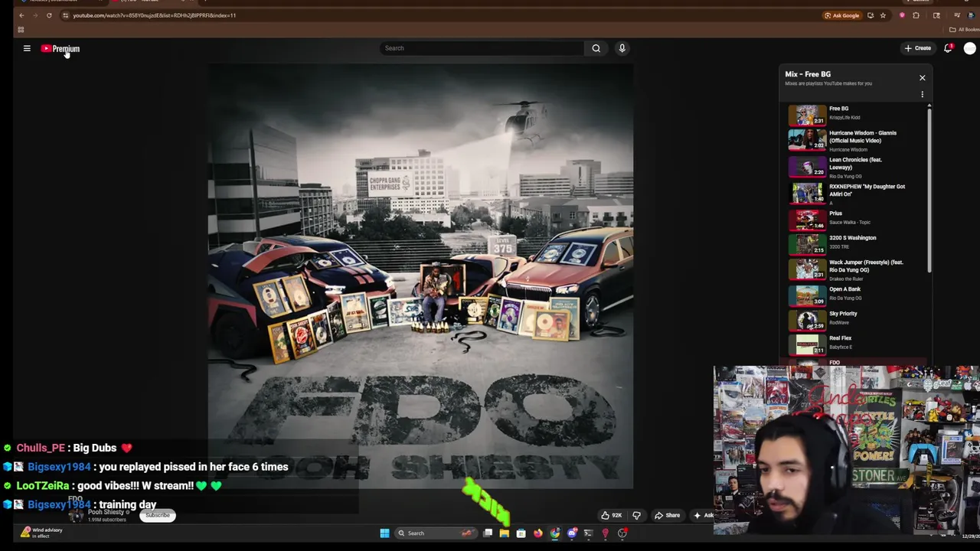The width and height of the screenshot is (980, 551).
Task: Open the All Bookmarks folder
Action: (964, 30)
